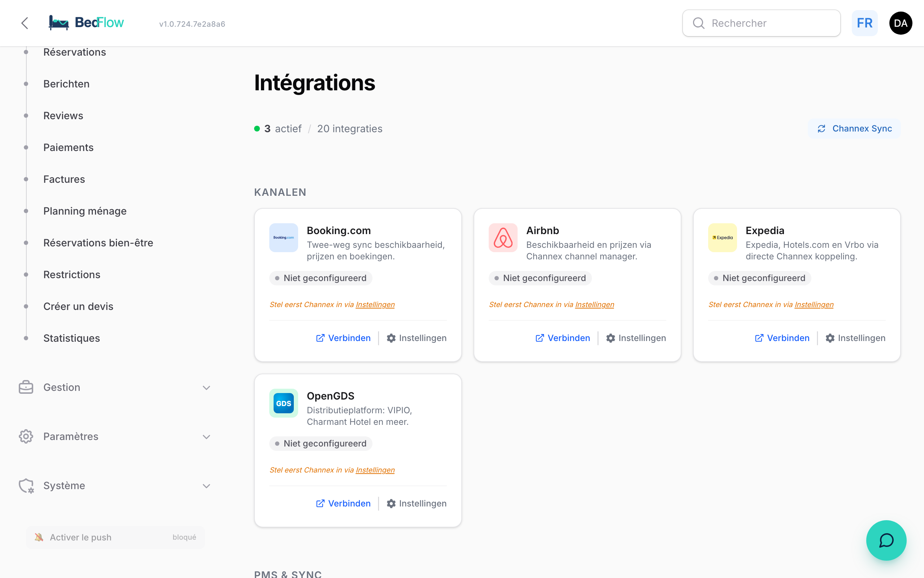Screen dimensions: 924x578
Task: Click the Système shield icon
Action: (x=26, y=486)
